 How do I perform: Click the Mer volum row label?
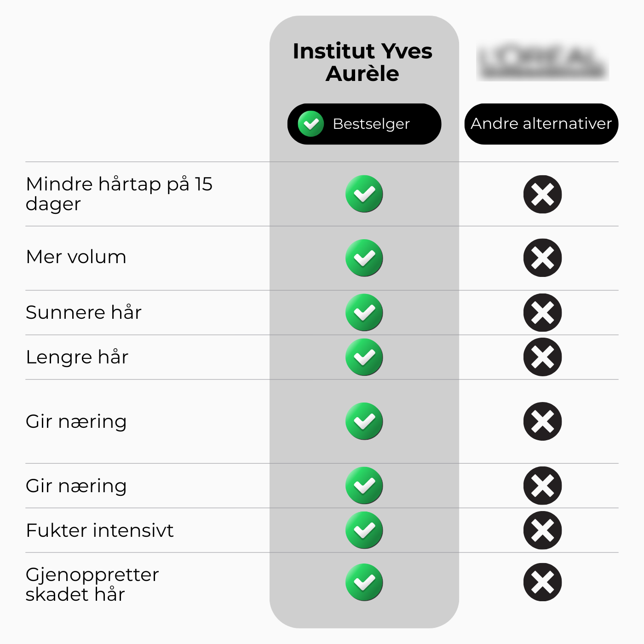[x=76, y=257]
